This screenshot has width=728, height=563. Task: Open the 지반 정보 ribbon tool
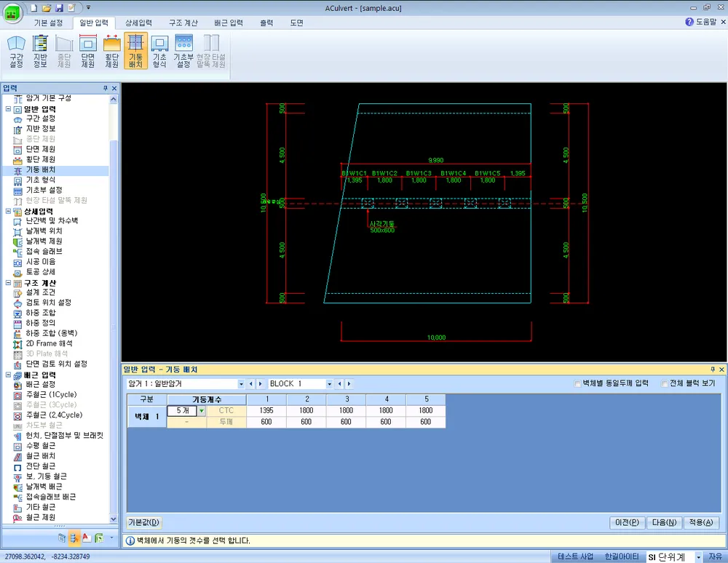40,51
